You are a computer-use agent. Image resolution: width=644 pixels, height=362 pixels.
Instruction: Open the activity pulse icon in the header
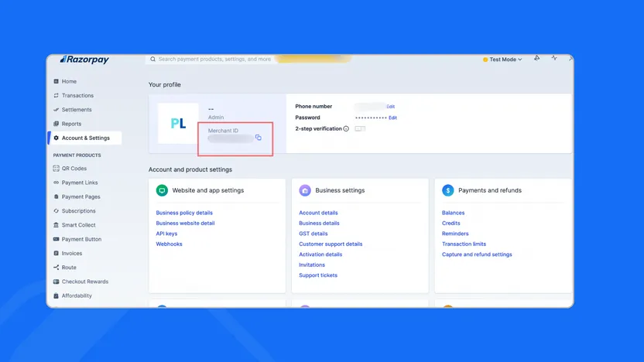pyautogui.click(x=554, y=59)
